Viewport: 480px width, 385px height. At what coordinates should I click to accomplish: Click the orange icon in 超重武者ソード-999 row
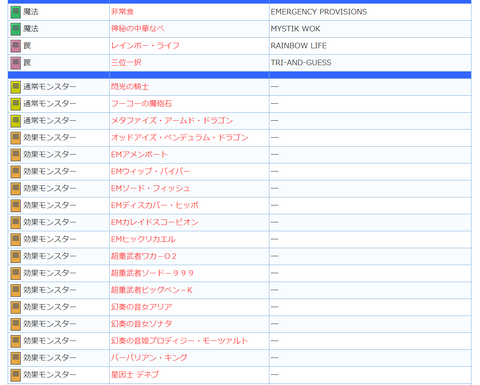(x=16, y=274)
